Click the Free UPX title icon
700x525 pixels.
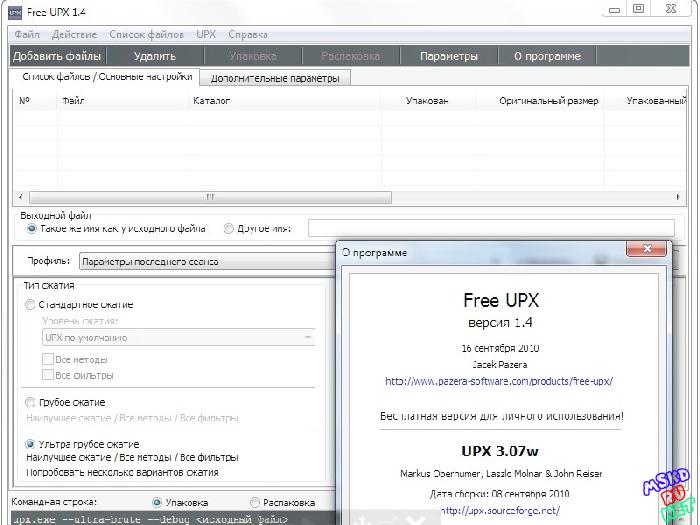tap(15, 12)
